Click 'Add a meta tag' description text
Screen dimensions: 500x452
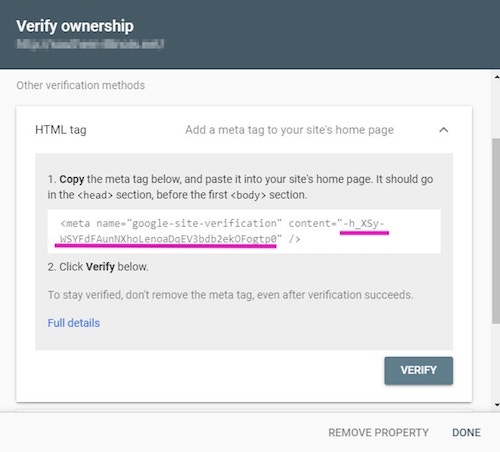[289, 130]
